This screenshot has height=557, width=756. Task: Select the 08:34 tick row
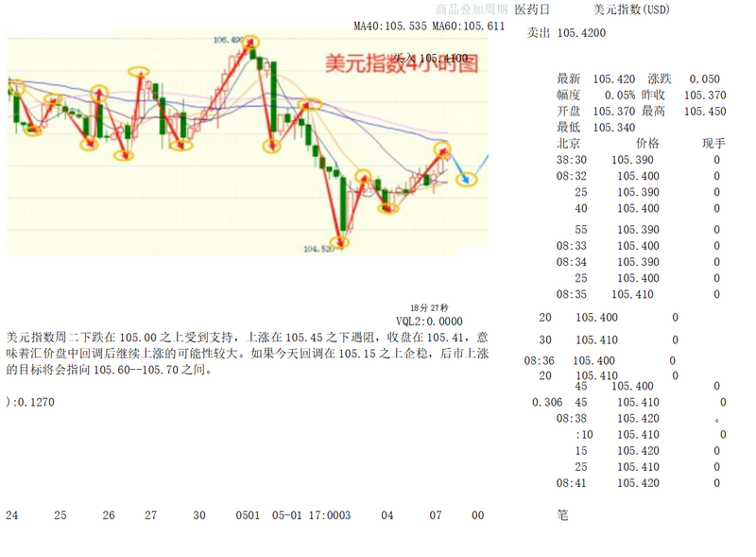639,262
